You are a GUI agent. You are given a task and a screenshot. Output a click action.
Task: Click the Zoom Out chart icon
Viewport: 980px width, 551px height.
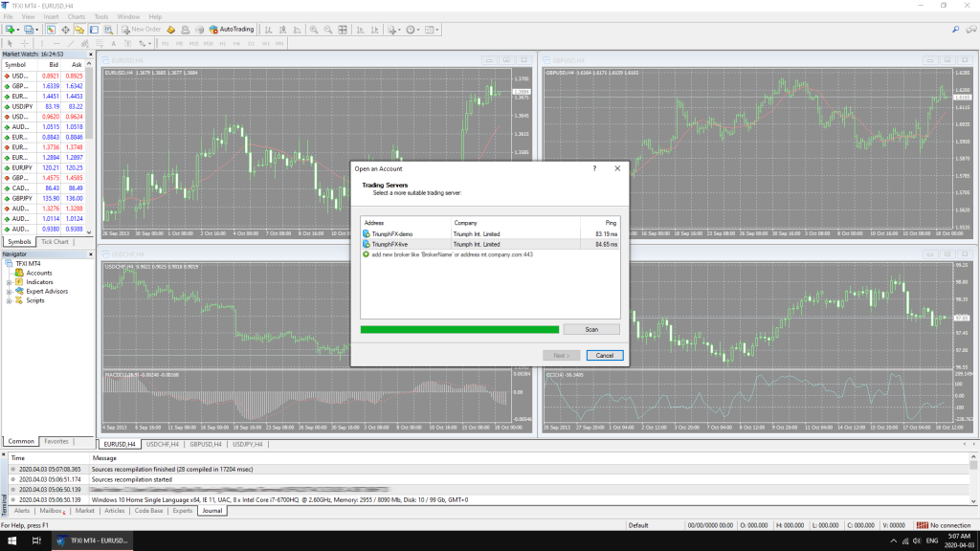pos(328,30)
